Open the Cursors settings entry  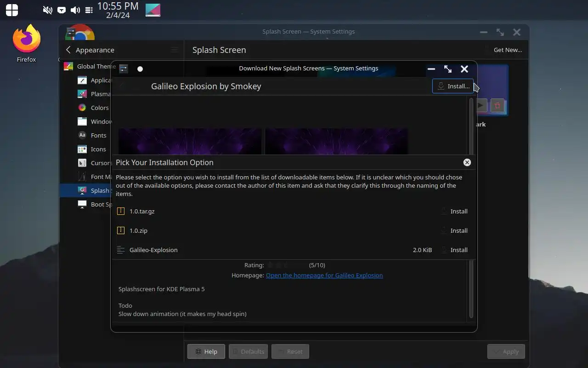click(94, 163)
